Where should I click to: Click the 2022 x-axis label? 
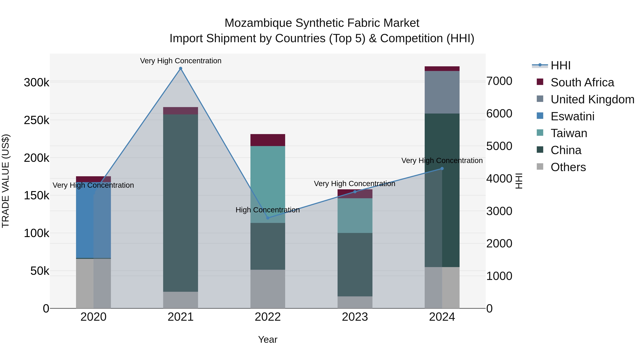pyautogui.click(x=268, y=317)
